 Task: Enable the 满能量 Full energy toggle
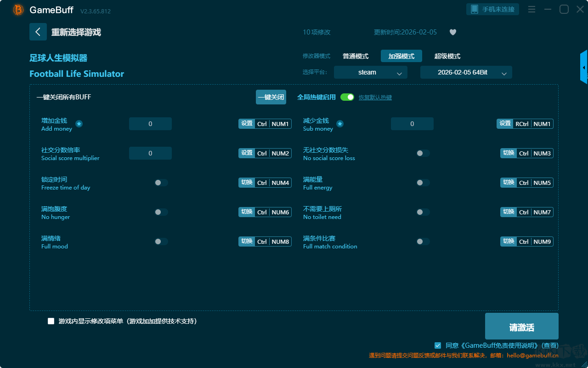423,183
